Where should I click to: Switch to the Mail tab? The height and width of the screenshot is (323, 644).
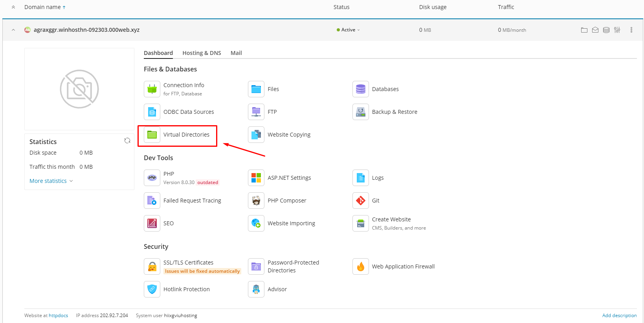pos(236,53)
